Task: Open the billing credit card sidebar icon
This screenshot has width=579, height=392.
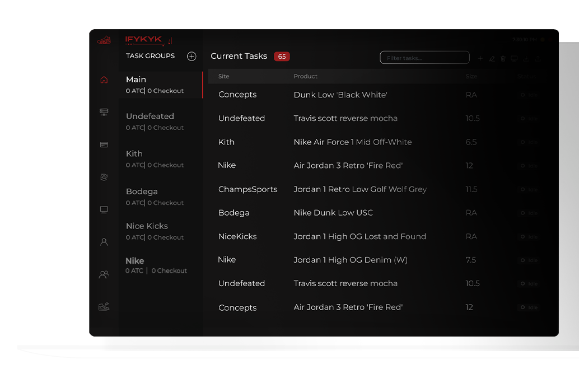Action: (x=104, y=144)
